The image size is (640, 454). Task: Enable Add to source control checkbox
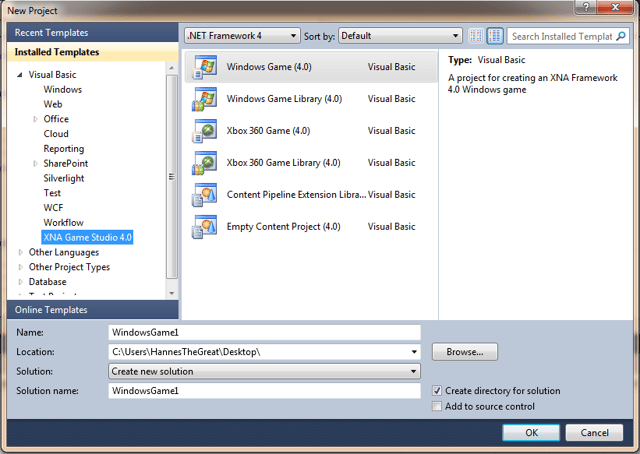tap(437, 407)
